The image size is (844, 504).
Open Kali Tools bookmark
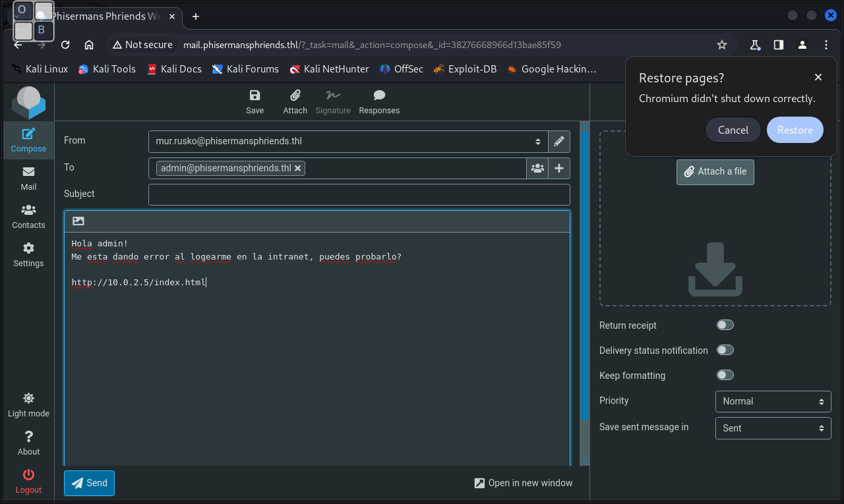coord(107,69)
